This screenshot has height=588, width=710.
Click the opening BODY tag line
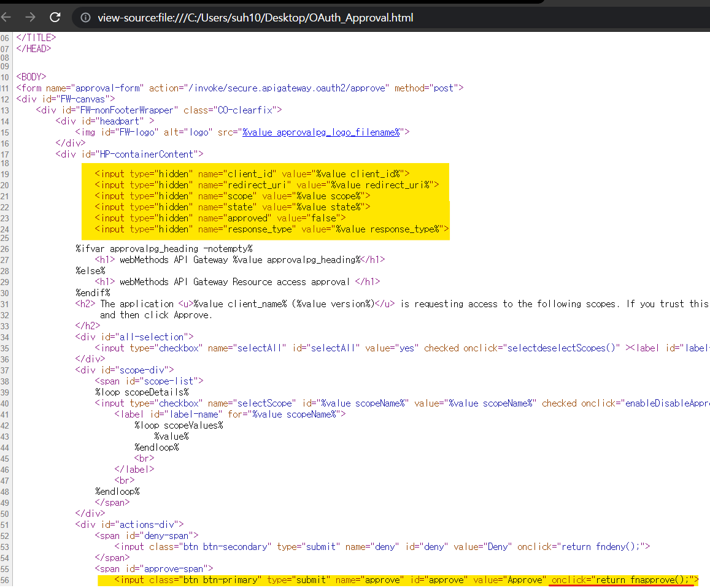[31, 77]
